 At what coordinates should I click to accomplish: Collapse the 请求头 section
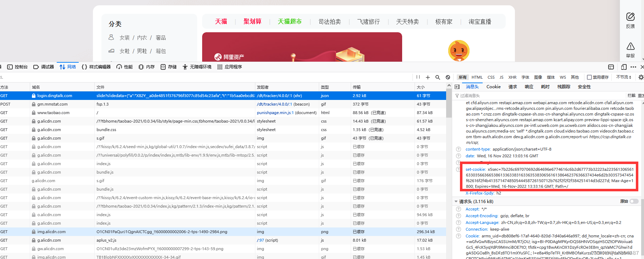point(456,202)
